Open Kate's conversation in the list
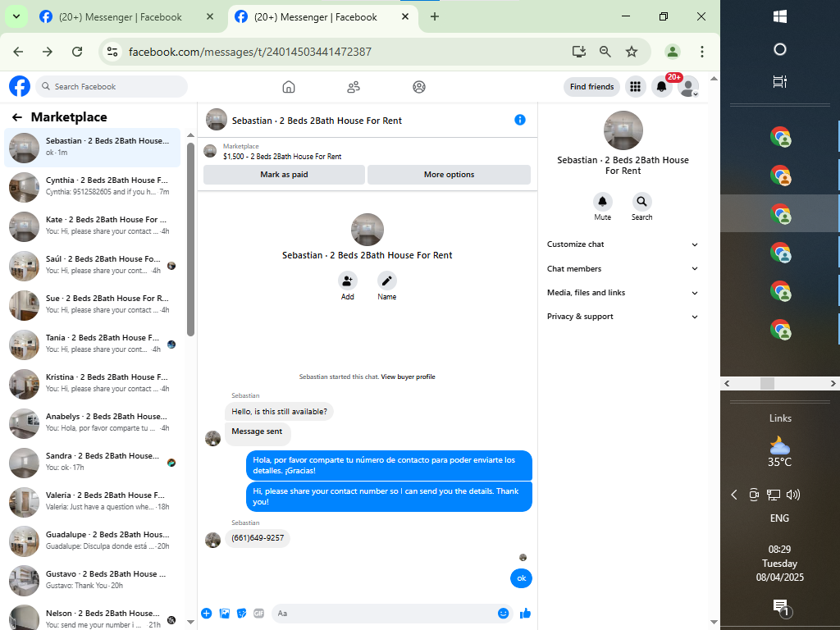The image size is (840, 630). pos(94,226)
